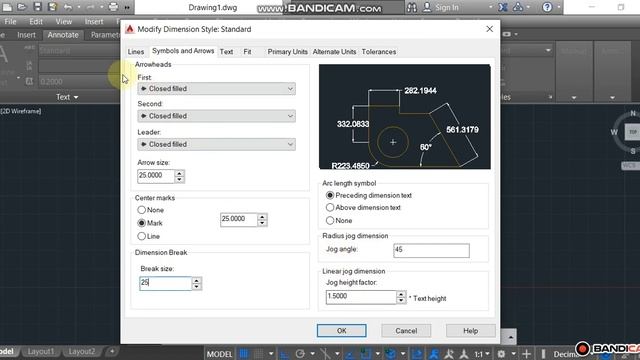Click the Save icon in quick access toolbar
Image resolution: width=640 pixels, height=360 pixels.
[x=37, y=7]
